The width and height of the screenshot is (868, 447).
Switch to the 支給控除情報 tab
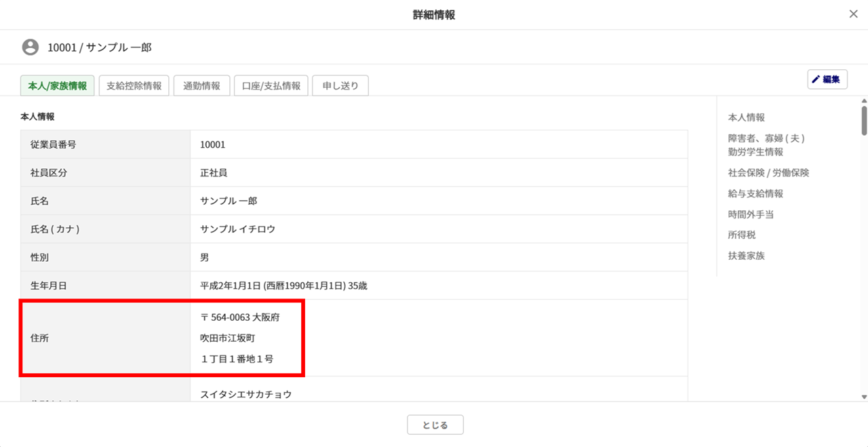coord(134,86)
